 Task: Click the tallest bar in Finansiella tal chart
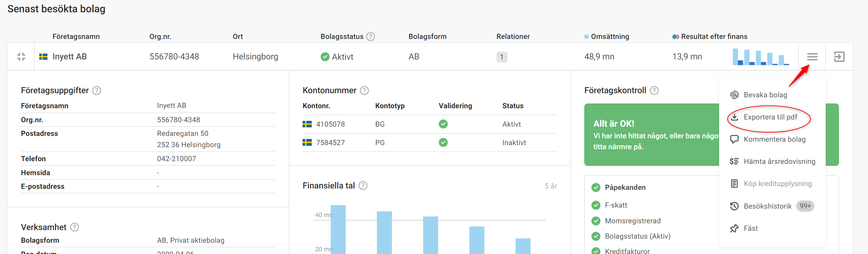338,229
